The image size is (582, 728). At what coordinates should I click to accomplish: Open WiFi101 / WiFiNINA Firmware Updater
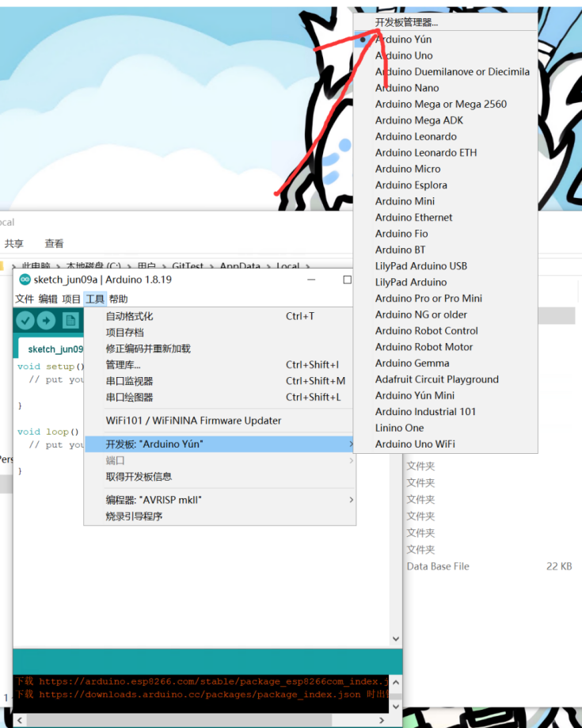[x=220, y=421]
